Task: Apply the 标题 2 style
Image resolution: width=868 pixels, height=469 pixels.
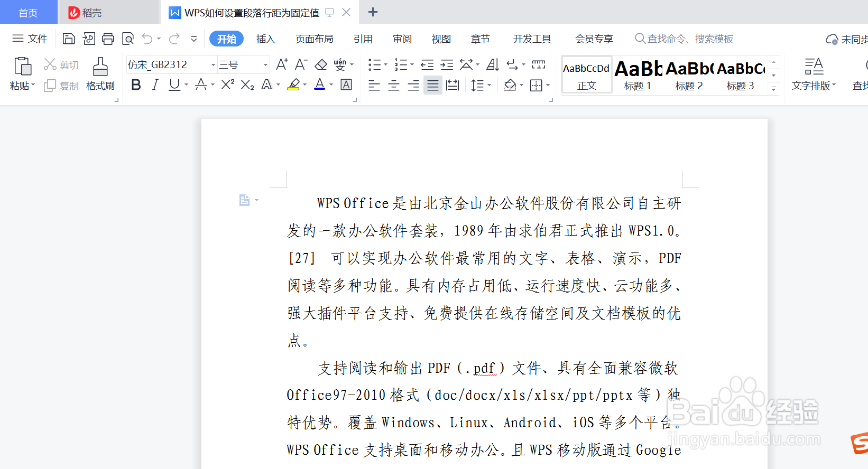Action: pyautogui.click(x=689, y=74)
